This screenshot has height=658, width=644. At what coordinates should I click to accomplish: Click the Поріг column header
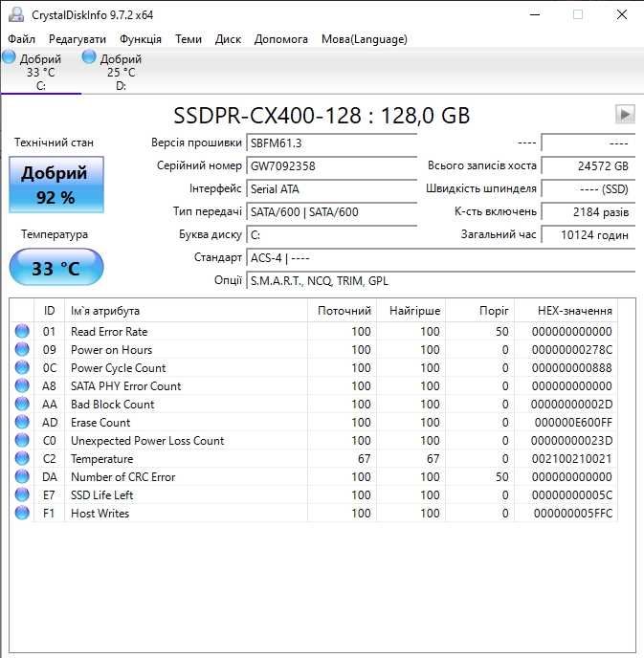coord(479,311)
